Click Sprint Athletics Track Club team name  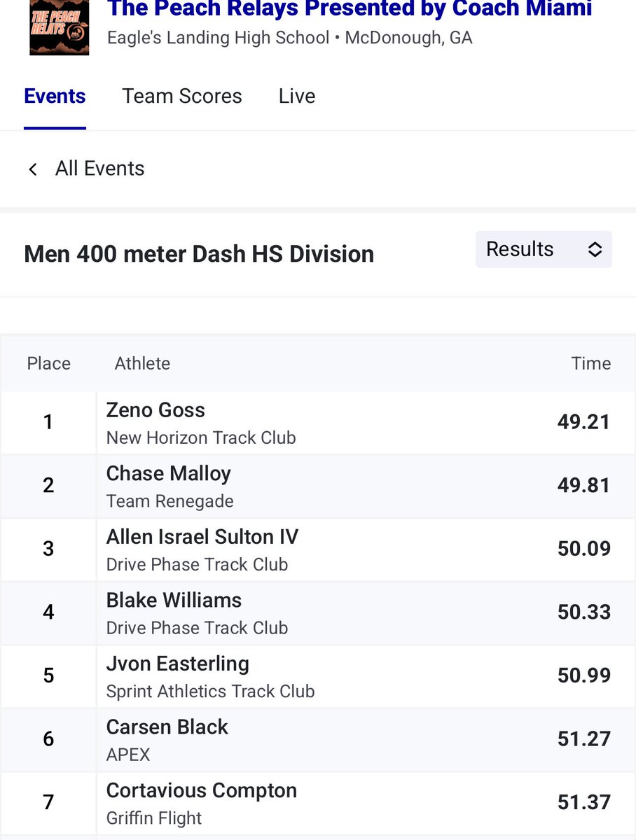click(210, 692)
